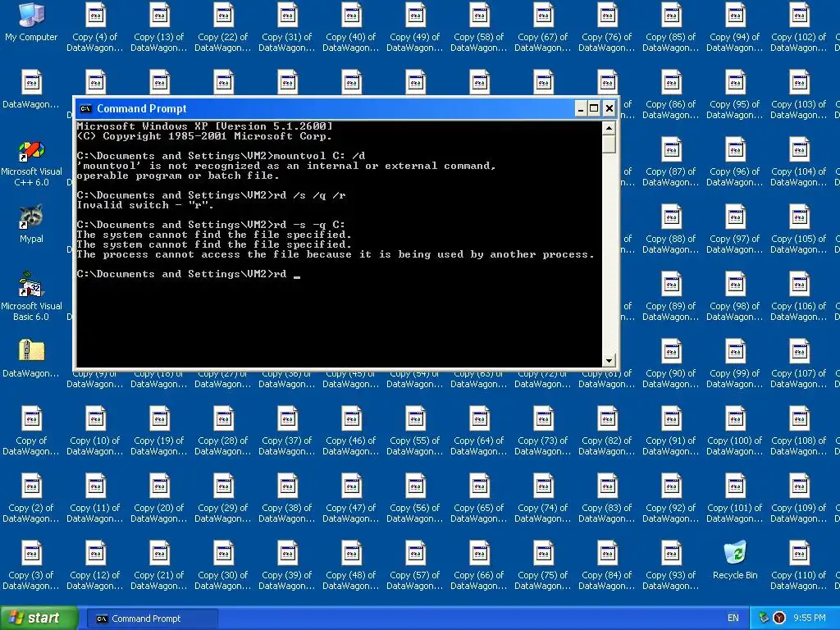Viewport: 840px width, 630px height.
Task: Select the Copy (107) of DataWagon file
Action: [799, 363]
